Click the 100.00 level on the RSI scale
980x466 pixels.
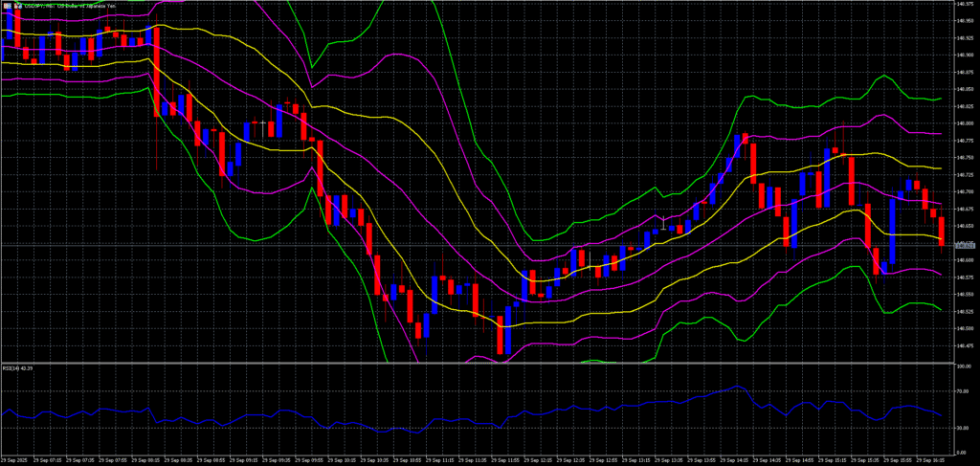tap(965, 366)
